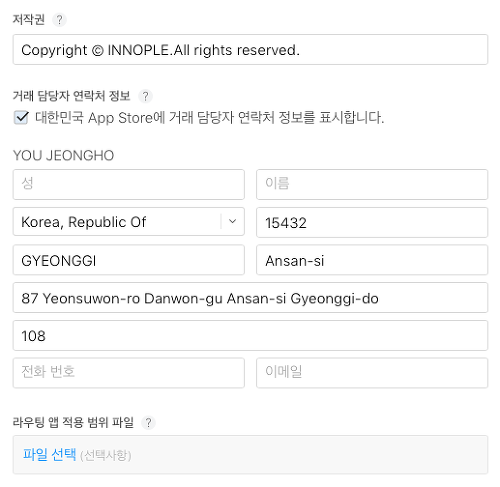500x487 pixels.
Task: Expand the Korea, Republic Of country dropdown
Action: tap(129, 222)
